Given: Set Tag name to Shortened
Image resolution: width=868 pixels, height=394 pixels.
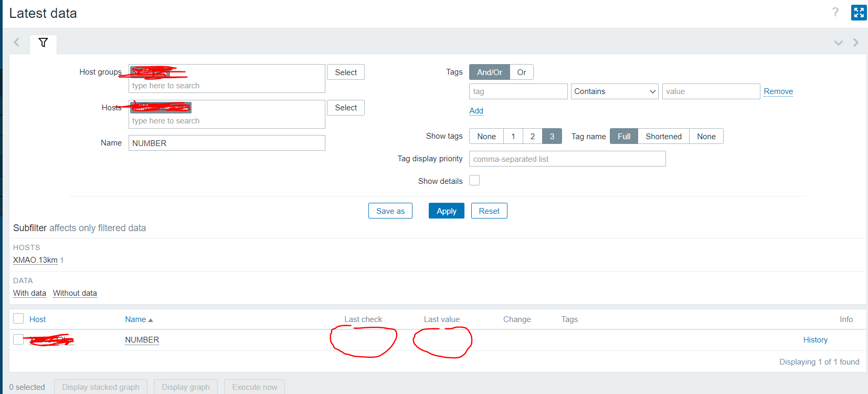Looking at the screenshot, I should point(664,137).
